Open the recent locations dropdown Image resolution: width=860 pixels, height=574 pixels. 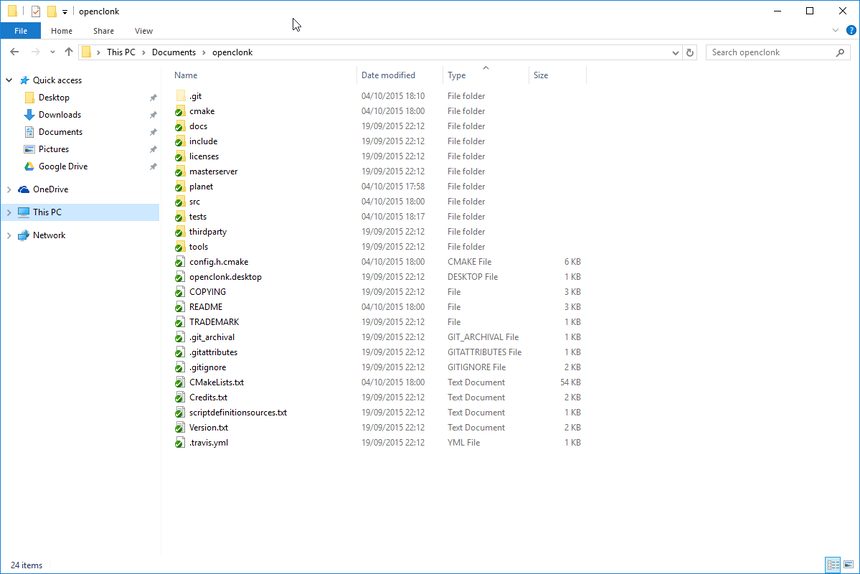click(x=53, y=53)
